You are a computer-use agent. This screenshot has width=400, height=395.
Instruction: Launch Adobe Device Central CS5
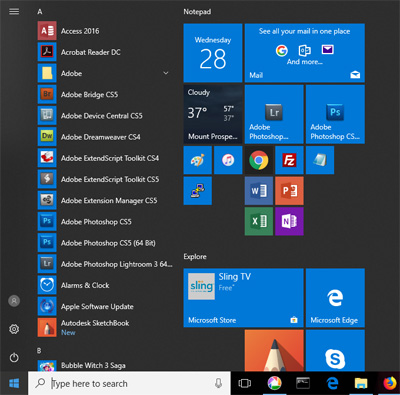point(105,116)
